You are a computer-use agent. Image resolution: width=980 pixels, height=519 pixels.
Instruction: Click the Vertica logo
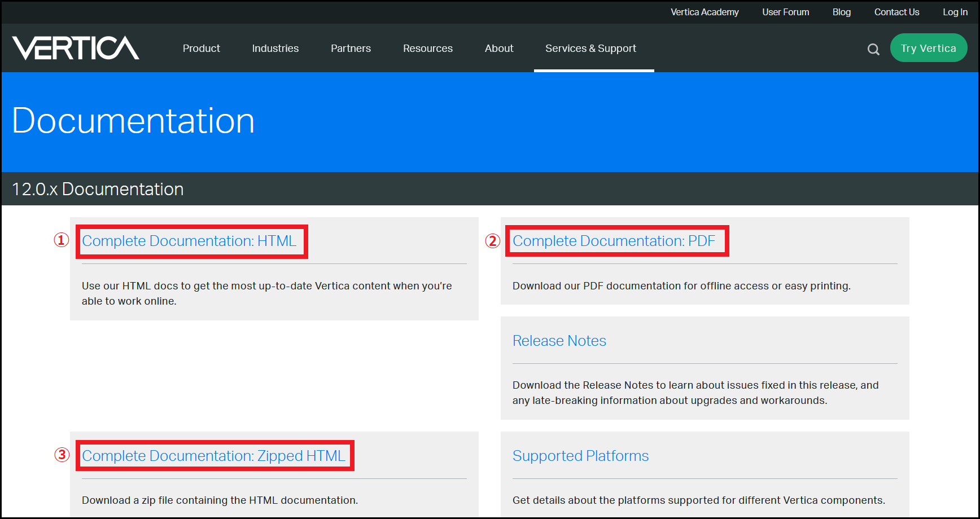click(76, 48)
